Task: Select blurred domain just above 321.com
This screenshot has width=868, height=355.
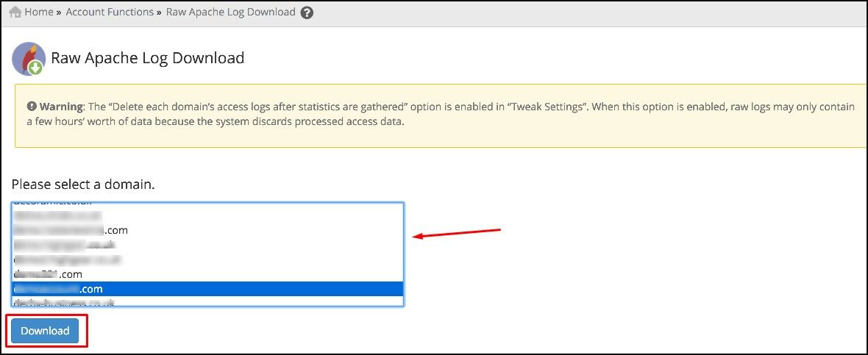Action: (x=207, y=259)
